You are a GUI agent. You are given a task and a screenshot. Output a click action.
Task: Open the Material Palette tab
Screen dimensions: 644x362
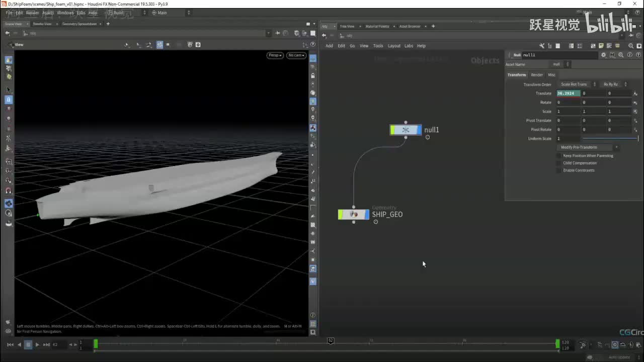click(377, 26)
